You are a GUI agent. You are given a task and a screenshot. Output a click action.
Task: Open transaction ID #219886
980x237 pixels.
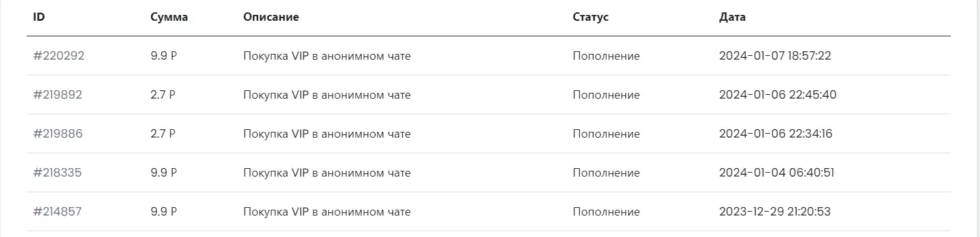58,134
